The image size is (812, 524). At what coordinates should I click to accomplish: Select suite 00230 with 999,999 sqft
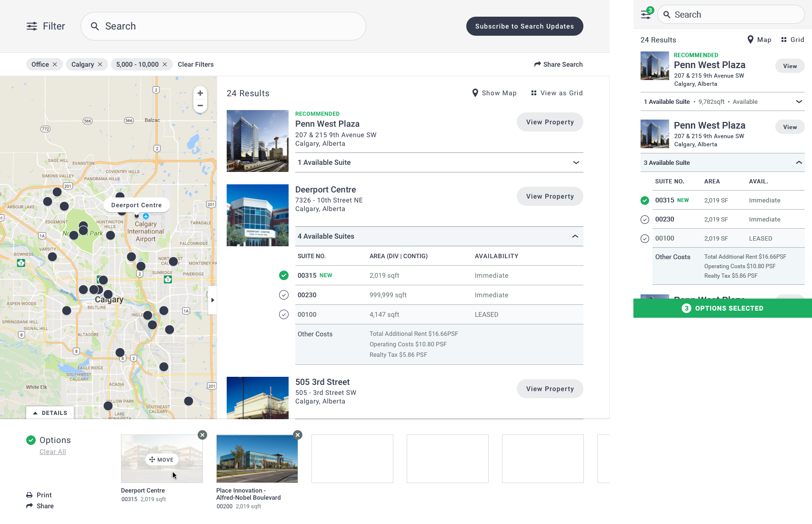point(284,295)
